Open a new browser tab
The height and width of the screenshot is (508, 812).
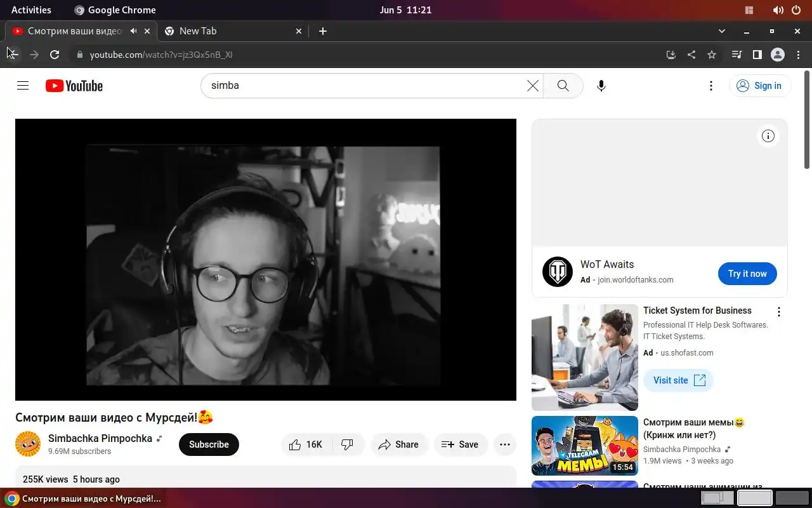323,31
